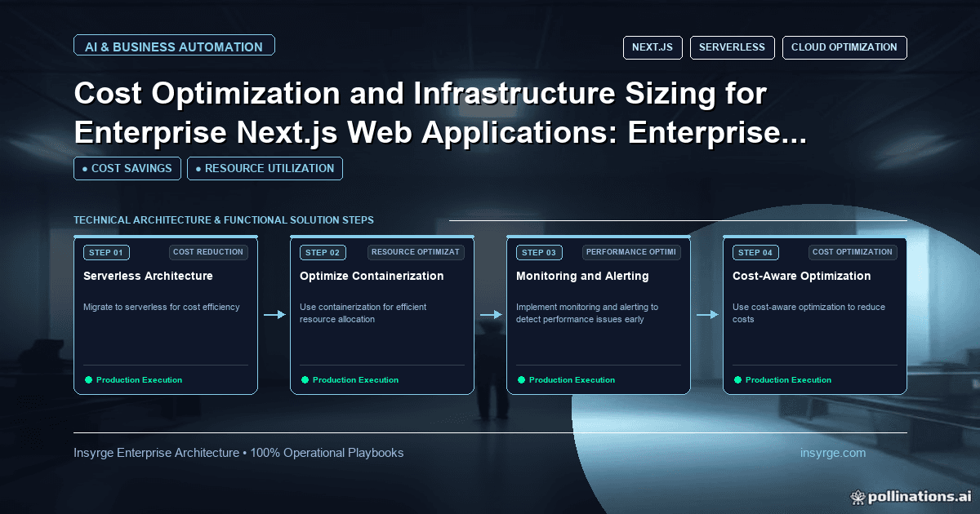The height and width of the screenshot is (514, 980).
Task: Click 'Use cost-aware optimization to reduce costs' text
Action: click(x=808, y=313)
